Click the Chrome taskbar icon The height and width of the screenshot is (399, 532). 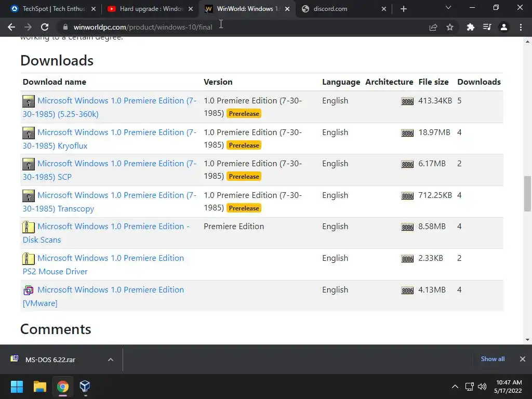pyautogui.click(x=62, y=387)
